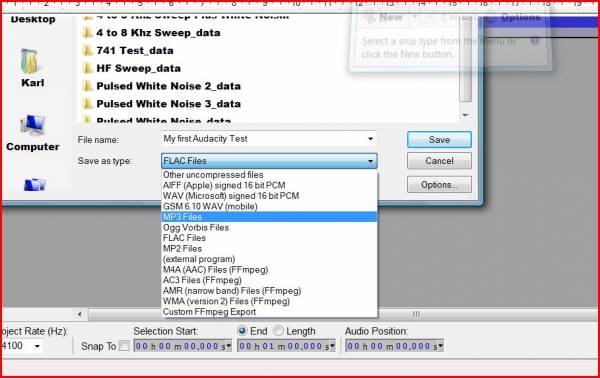Choose Other uncompressed files type
This screenshot has height=378, width=600.
click(x=269, y=175)
